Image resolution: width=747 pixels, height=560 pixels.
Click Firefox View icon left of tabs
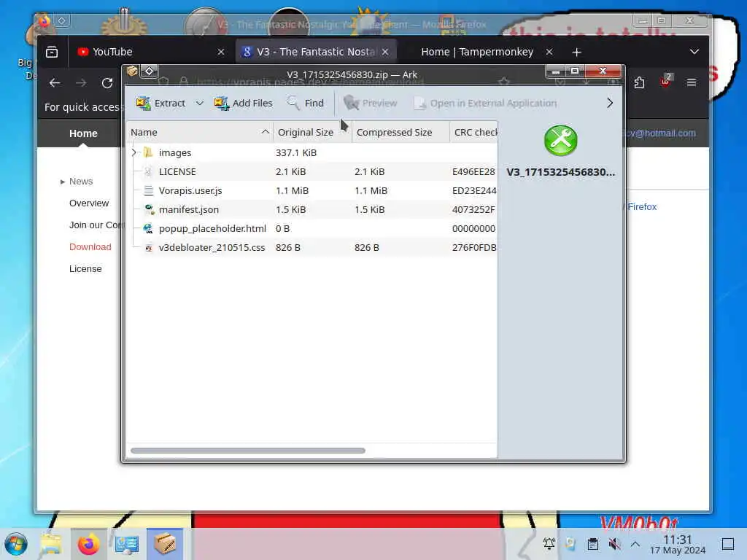click(52, 52)
